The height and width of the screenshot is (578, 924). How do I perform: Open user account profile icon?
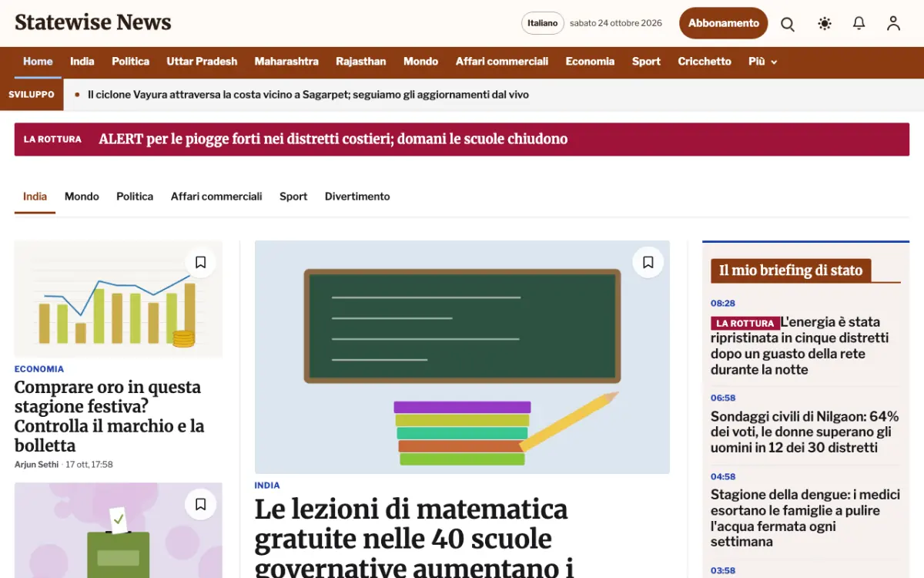click(x=893, y=23)
